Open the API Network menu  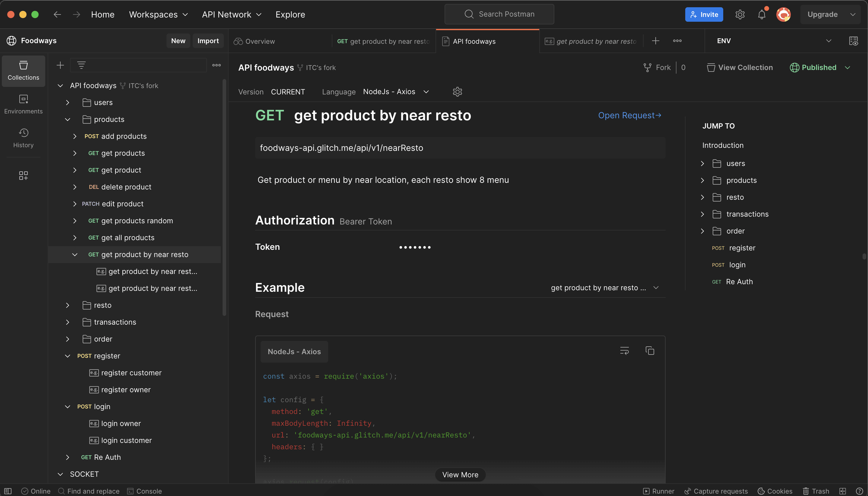[231, 14]
